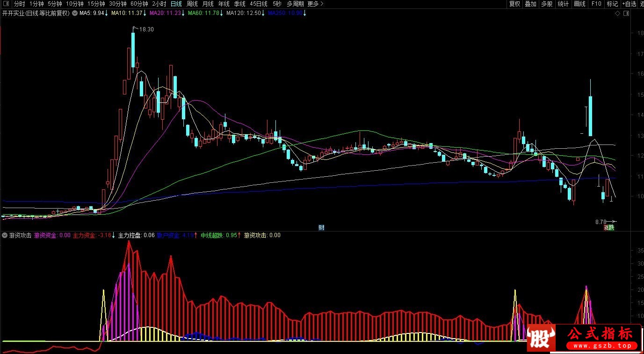Switch to 分时 intraday view
The height and width of the screenshot is (354, 644).
tap(19, 4)
